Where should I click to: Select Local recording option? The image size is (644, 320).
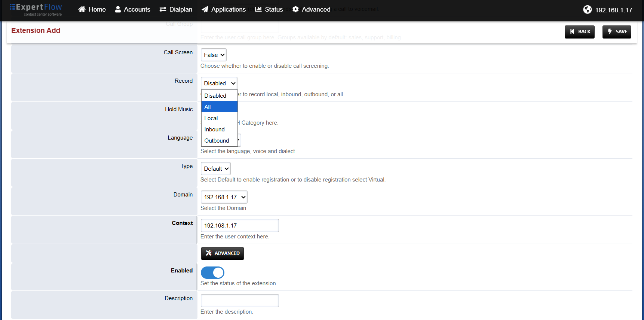[x=220, y=118]
